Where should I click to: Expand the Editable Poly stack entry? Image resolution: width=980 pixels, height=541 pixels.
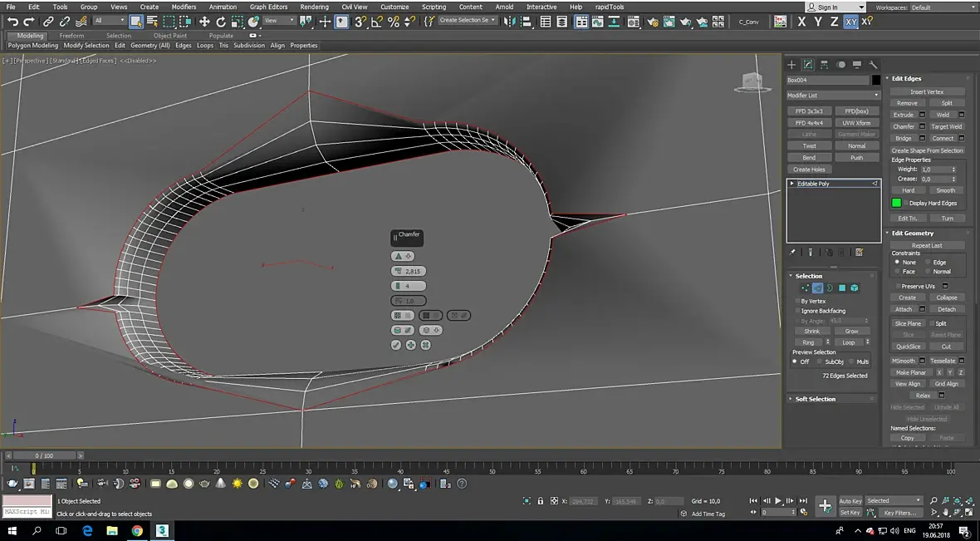coord(791,184)
